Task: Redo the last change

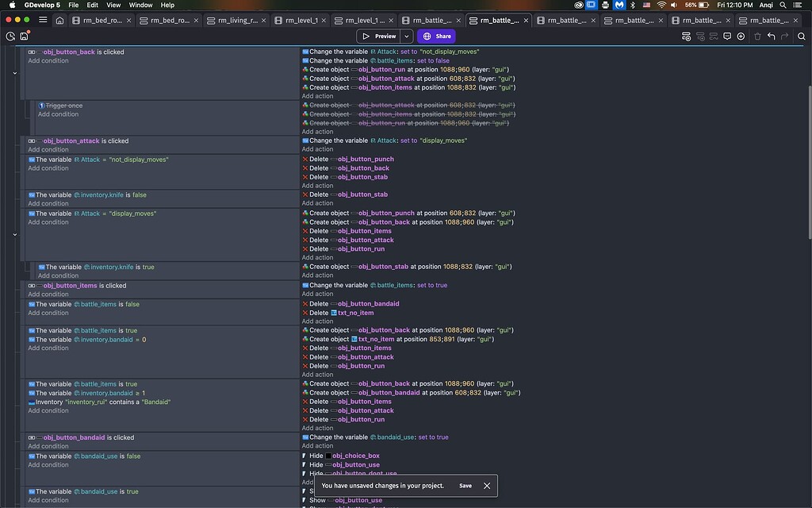Action: tap(783, 37)
